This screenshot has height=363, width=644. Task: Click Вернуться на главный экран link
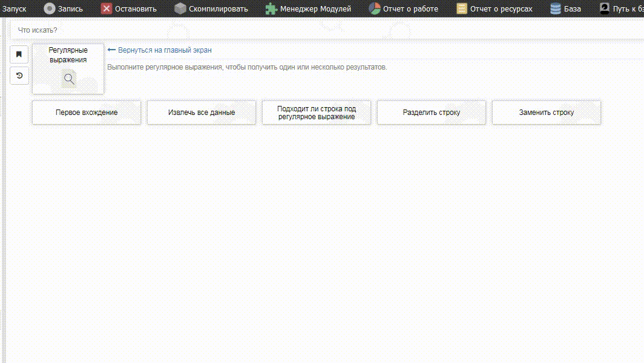click(165, 50)
